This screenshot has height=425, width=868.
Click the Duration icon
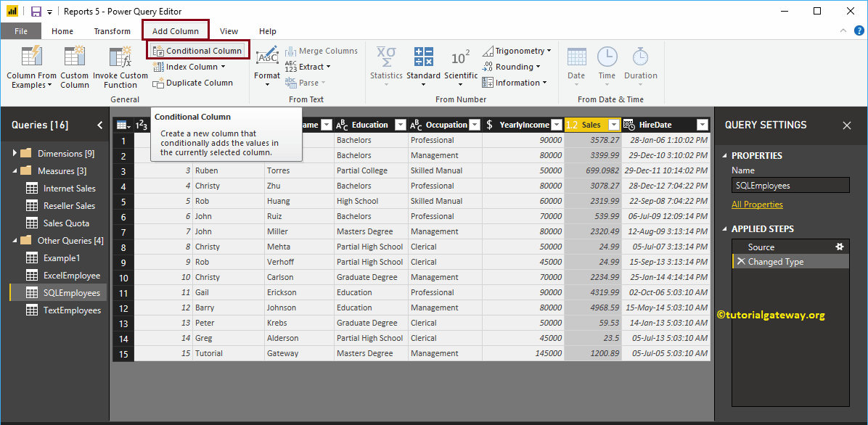[x=641, y=57]
